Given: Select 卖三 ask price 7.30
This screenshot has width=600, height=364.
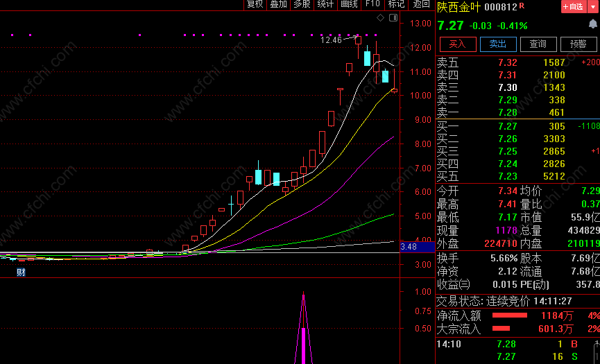Looking at the screenshot, I should pos(507,87).
